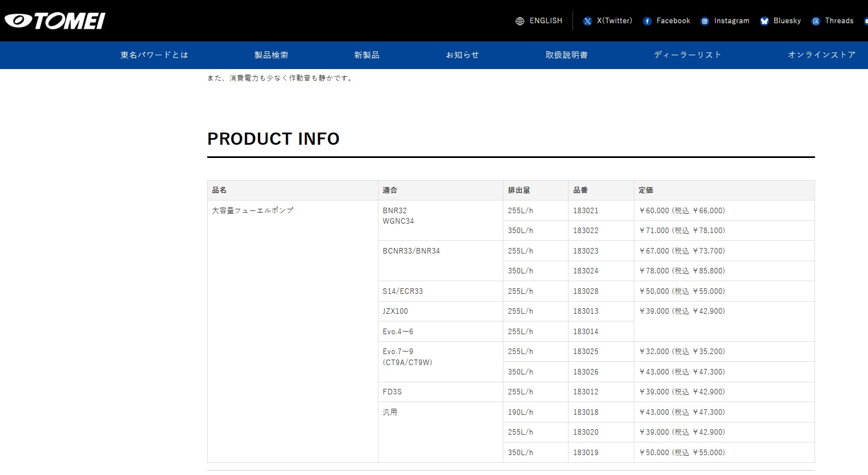Open 製品検索 menu item
The width and height of the screenshot is (868, 475).
click(271, 55)
